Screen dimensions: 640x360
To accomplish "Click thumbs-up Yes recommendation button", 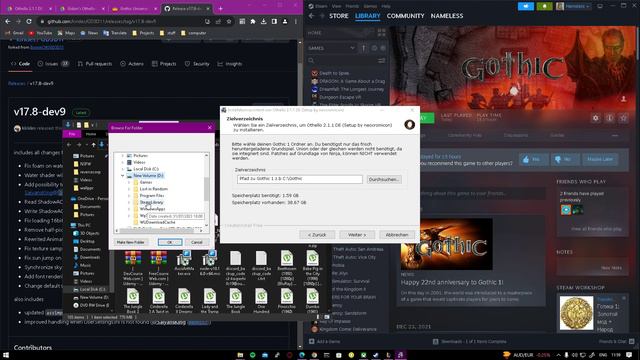I will pos(533,159).
